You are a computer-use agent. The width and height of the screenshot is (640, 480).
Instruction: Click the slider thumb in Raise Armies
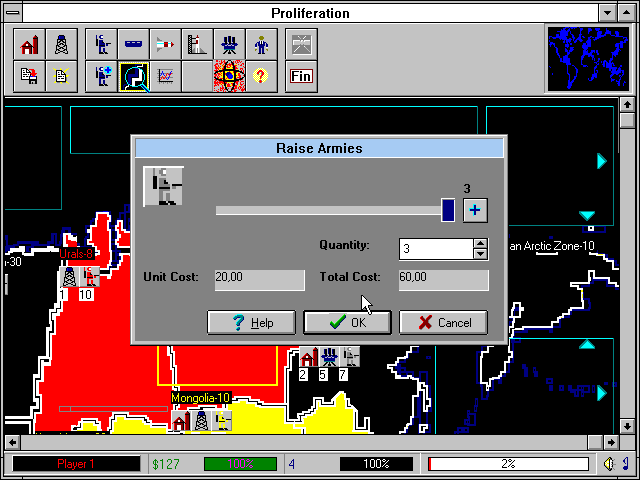point(448,210)
